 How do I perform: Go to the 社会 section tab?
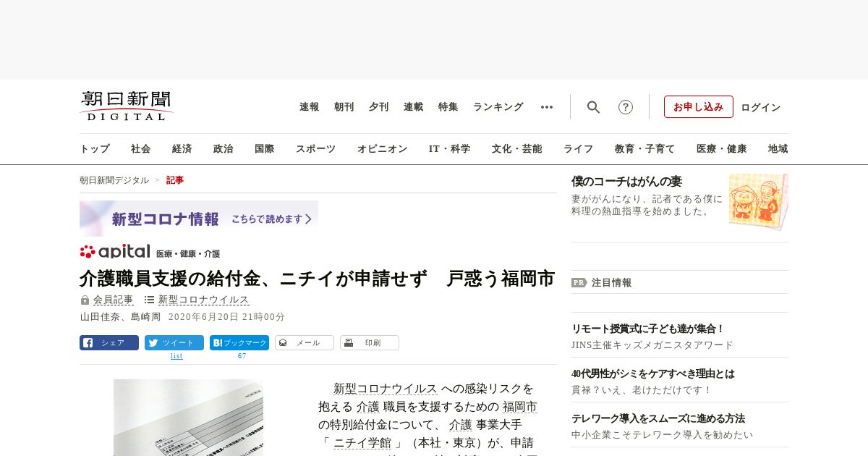(x=141, y=149)
